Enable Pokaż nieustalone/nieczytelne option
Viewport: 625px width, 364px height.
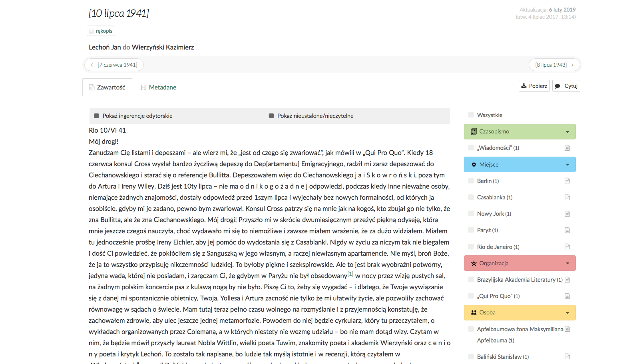pos(271,116)
